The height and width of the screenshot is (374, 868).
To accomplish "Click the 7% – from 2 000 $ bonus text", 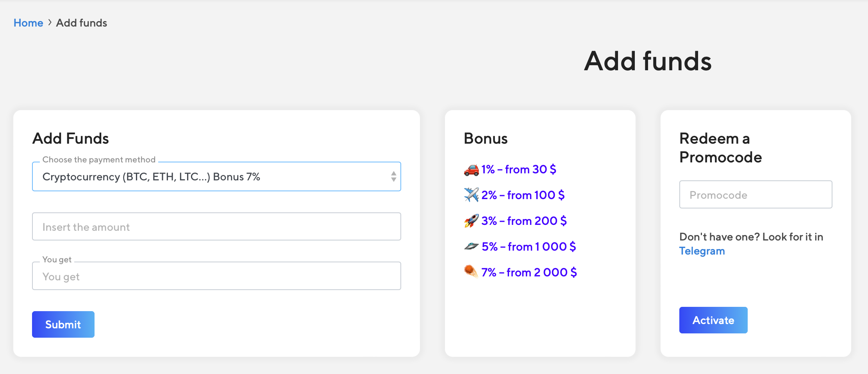I will tap(529, 272).
